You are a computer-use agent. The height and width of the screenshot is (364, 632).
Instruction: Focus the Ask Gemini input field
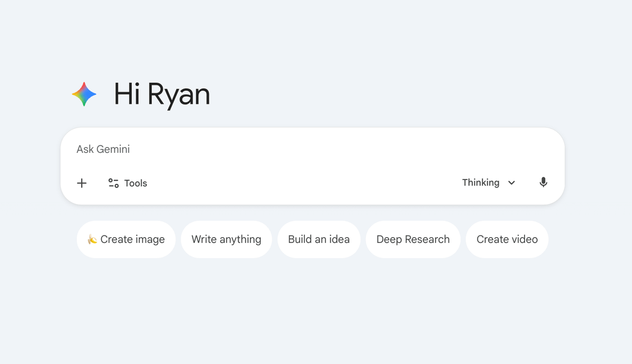coord(313,150)
